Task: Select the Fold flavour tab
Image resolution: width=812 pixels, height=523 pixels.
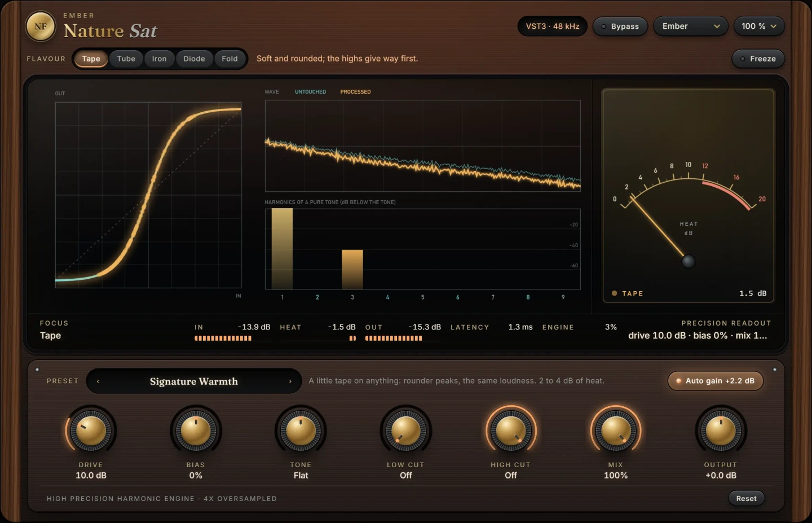Action: (230, 59)
